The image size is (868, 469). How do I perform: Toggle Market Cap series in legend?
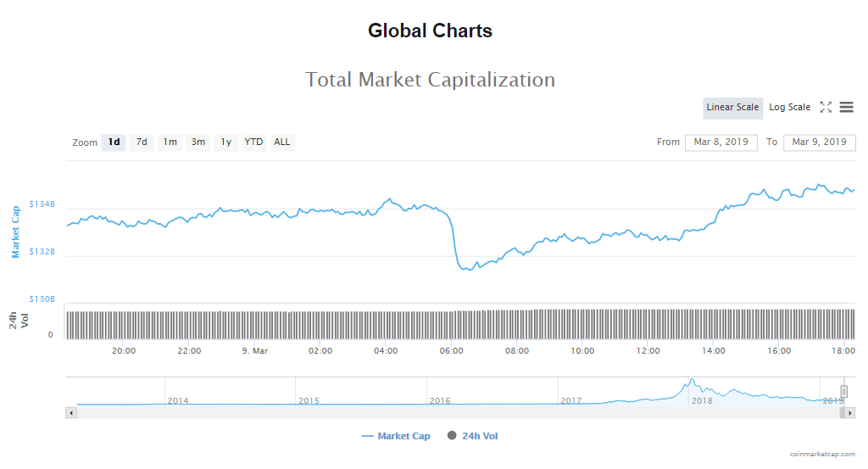tap(396, 436)
